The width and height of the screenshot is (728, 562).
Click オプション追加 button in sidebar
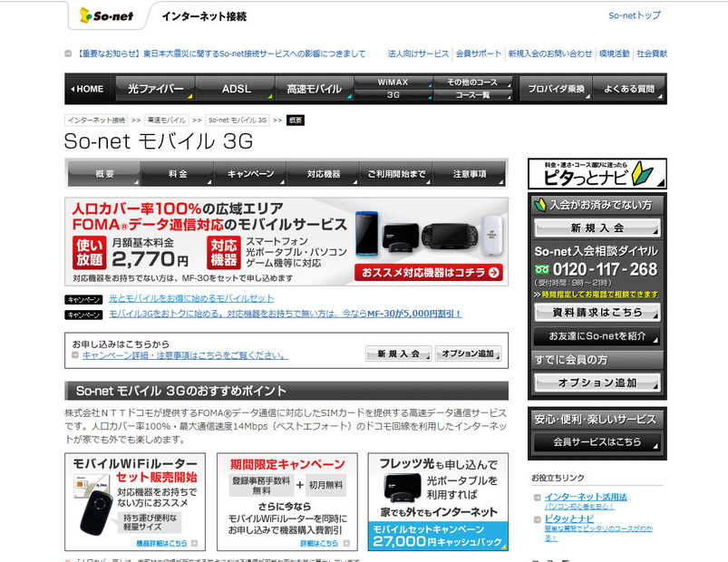click(597, 383)
